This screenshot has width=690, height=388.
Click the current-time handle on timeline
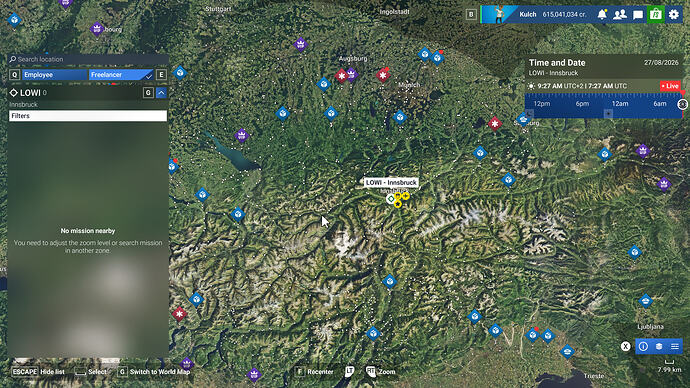(683, 104)
